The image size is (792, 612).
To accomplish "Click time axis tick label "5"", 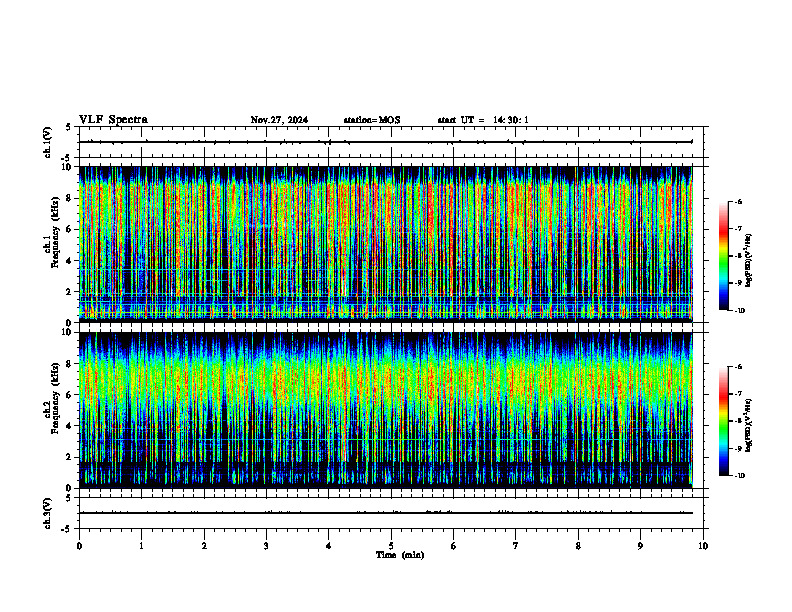I will pos(391,546).
